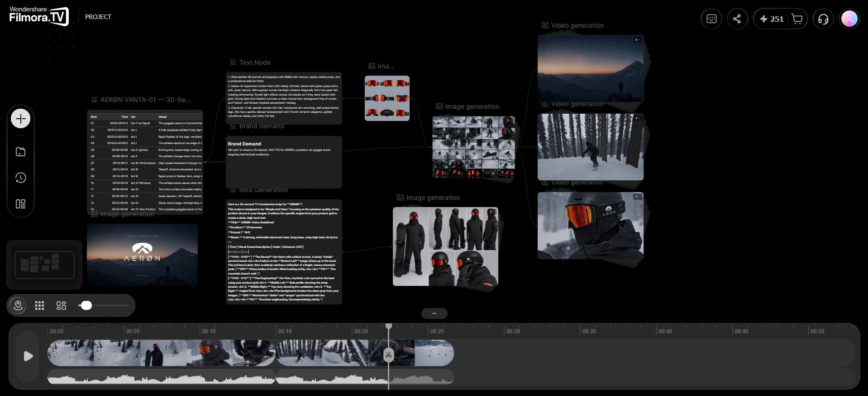Open the black snowboard outfit image node
Viewport: 868px width, 396px height.
[445, 246]
